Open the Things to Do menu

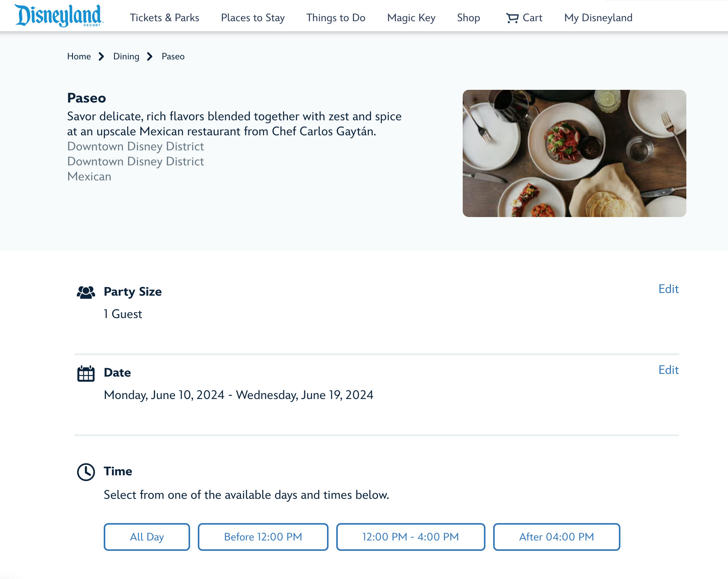tap(335, 18)
